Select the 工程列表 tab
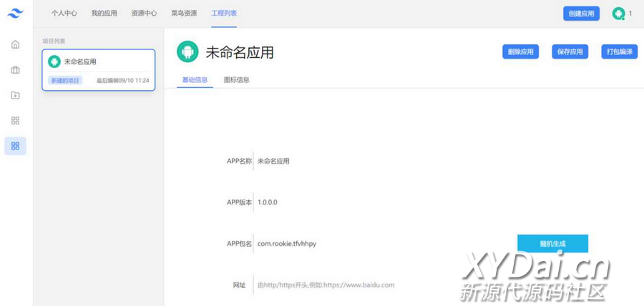This screenshot has width=644, height=306. pyautogui.click(x=224, y=13)
